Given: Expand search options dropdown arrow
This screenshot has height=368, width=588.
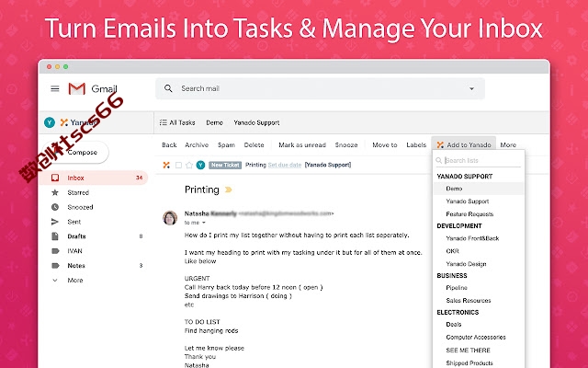Looking at the screenshot, I should click(471, 89).
